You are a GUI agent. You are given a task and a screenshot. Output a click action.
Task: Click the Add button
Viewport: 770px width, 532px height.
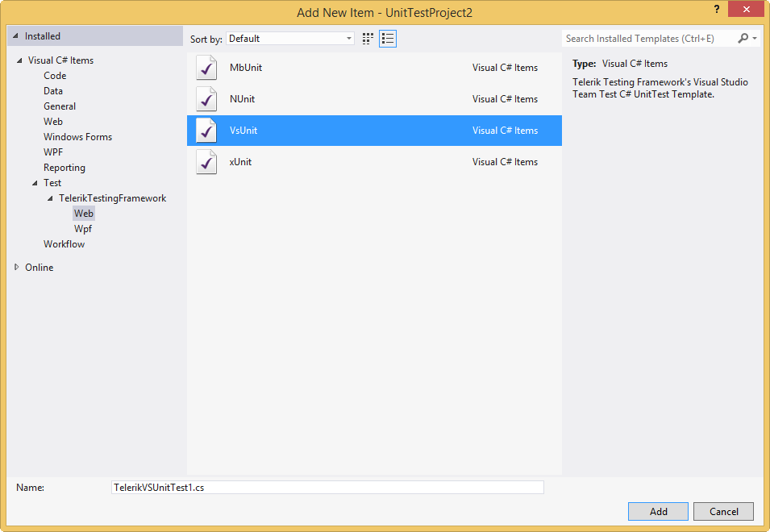tap(658, 511)
